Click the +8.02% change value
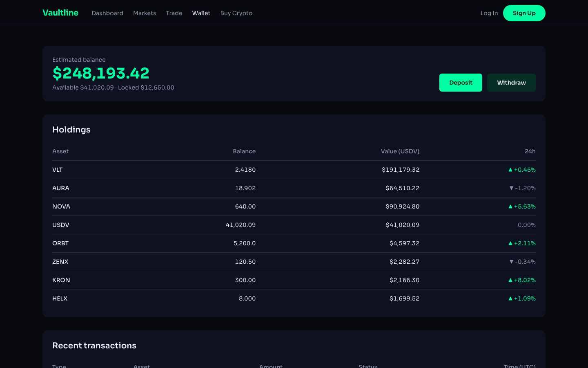This screenshot has height=368, width=588. pos(525,280)
